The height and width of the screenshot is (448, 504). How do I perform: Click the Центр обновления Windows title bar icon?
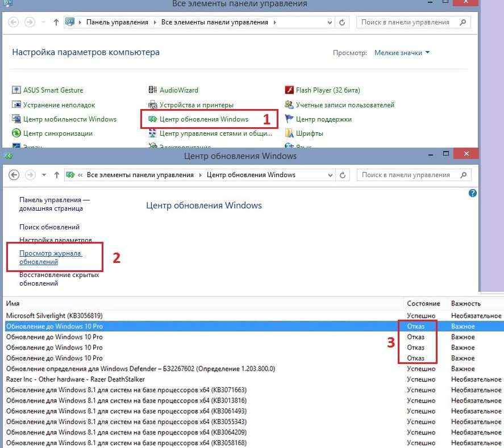pyautogui.click(x=9, y=156)
